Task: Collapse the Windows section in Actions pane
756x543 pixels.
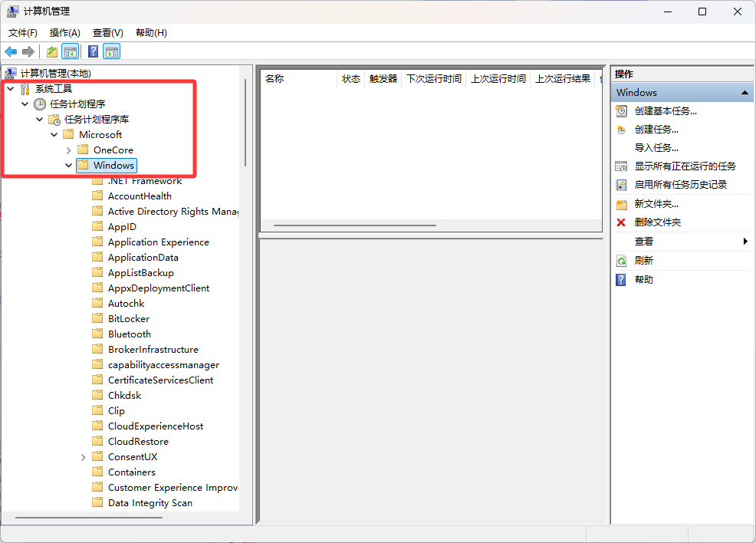Action: 744,93
